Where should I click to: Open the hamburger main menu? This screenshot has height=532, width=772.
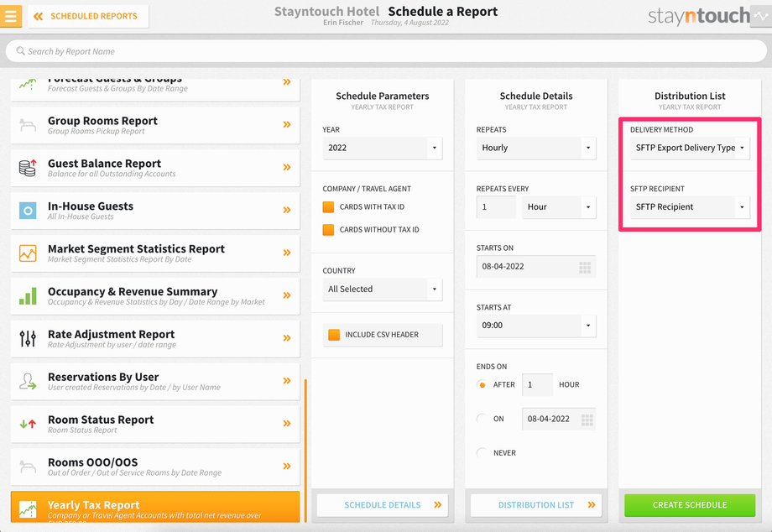pos(11,16)
